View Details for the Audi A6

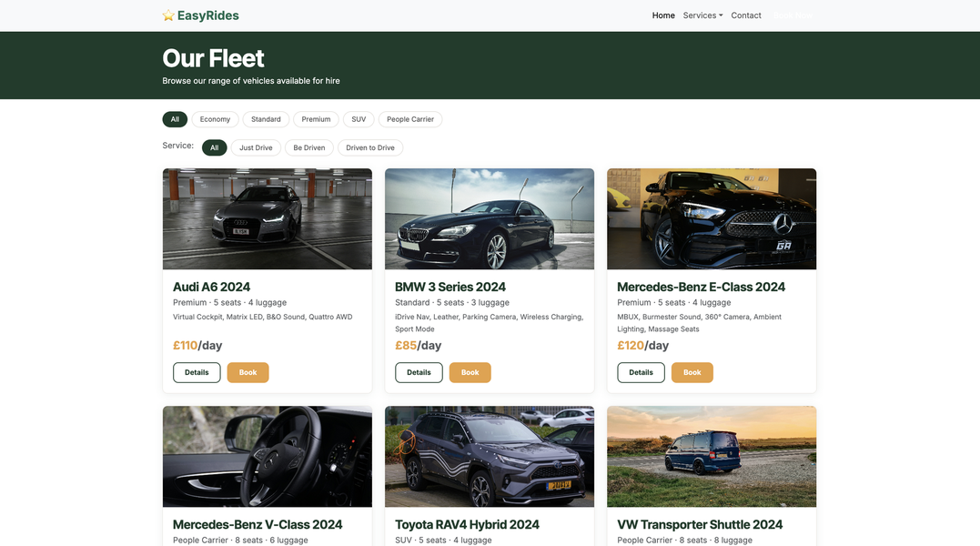point(197,372)
